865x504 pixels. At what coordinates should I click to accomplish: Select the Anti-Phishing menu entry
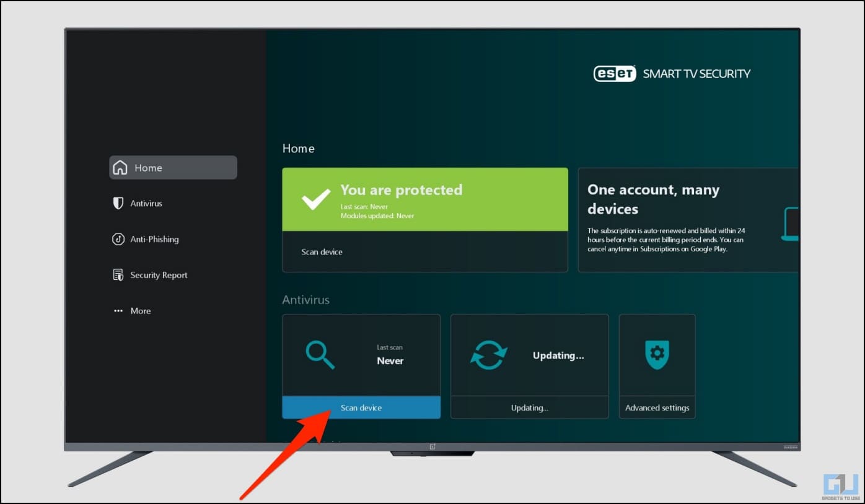coord(154,239)
